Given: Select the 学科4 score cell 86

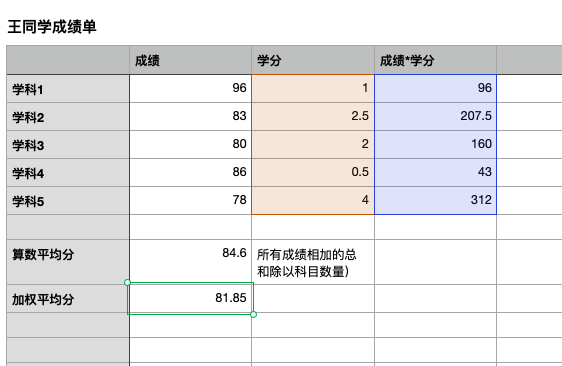Looking at the screenshot, I should [191, 172].
